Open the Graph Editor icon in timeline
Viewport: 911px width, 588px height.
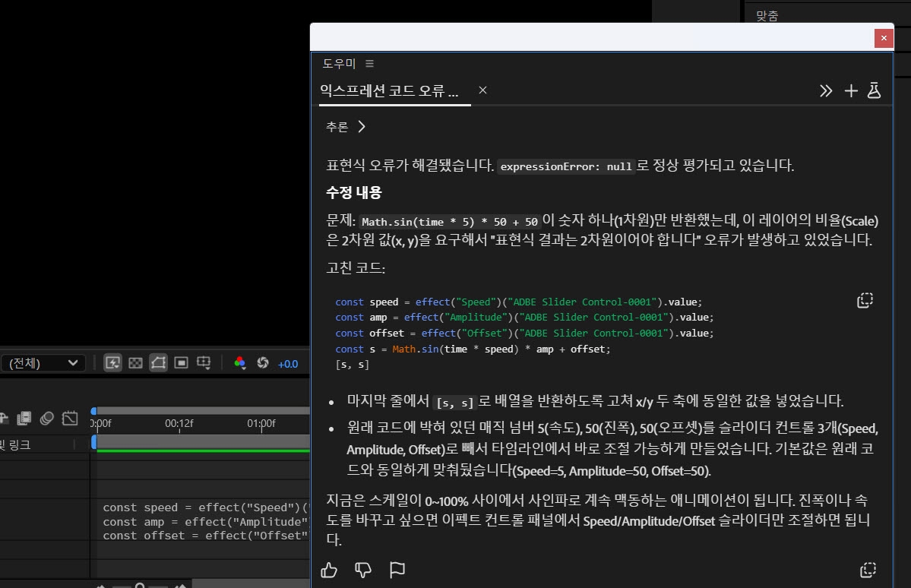click(70, 419)
